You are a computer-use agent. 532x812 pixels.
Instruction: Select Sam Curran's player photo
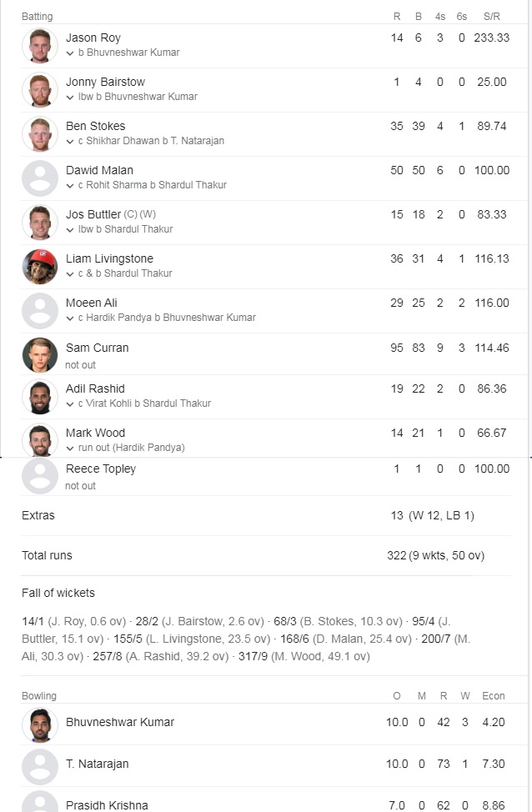click(40, 355)
